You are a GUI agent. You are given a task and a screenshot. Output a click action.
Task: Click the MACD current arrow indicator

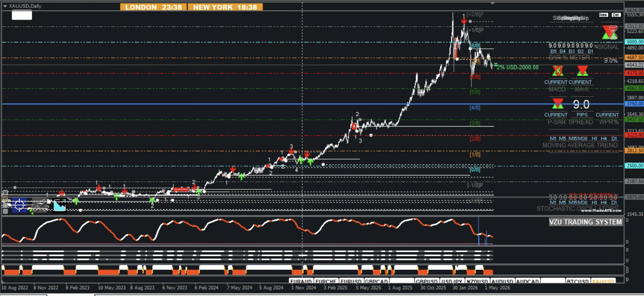coord(558,71)
